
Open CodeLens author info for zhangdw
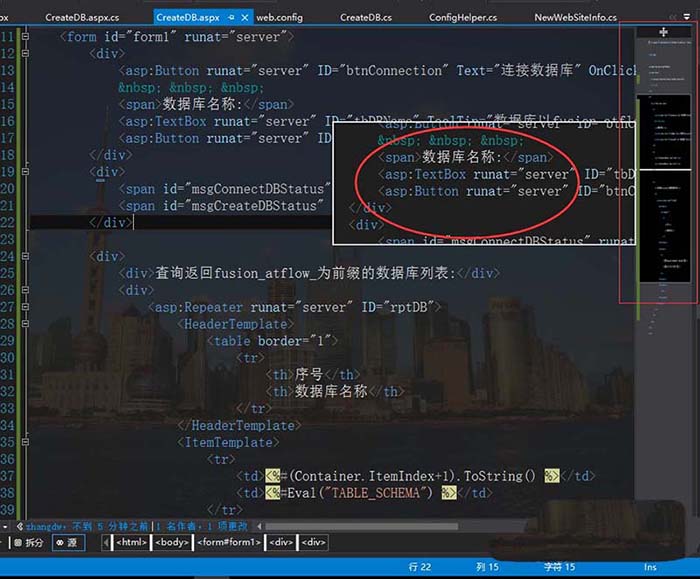tap(87, 526)
